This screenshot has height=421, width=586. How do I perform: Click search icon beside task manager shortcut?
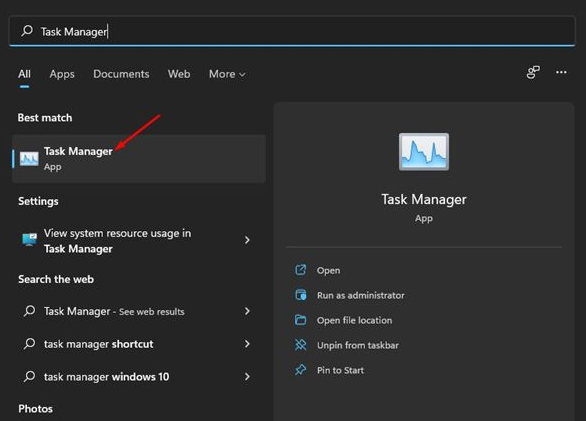tap(29, 343)
